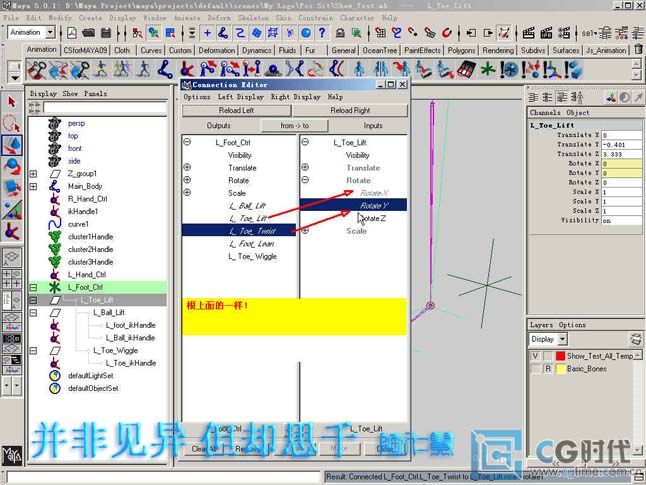Click the command line input field

(164, 478)
